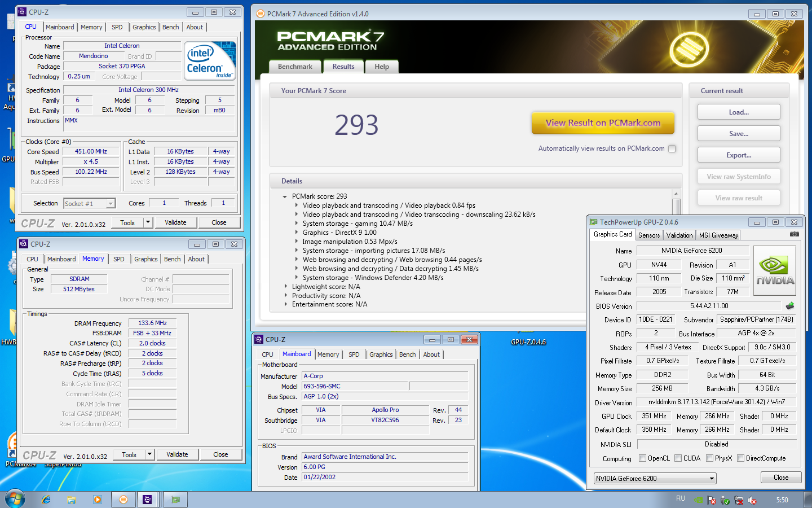The width and height of the screenshot is (812, 508).
Task: Collapse the PCMark score: 293 node
Action: click(x=285, y=197)
